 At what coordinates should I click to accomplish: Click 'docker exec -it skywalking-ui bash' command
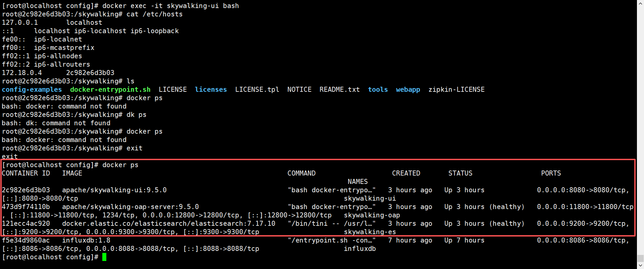coord(171,6)
